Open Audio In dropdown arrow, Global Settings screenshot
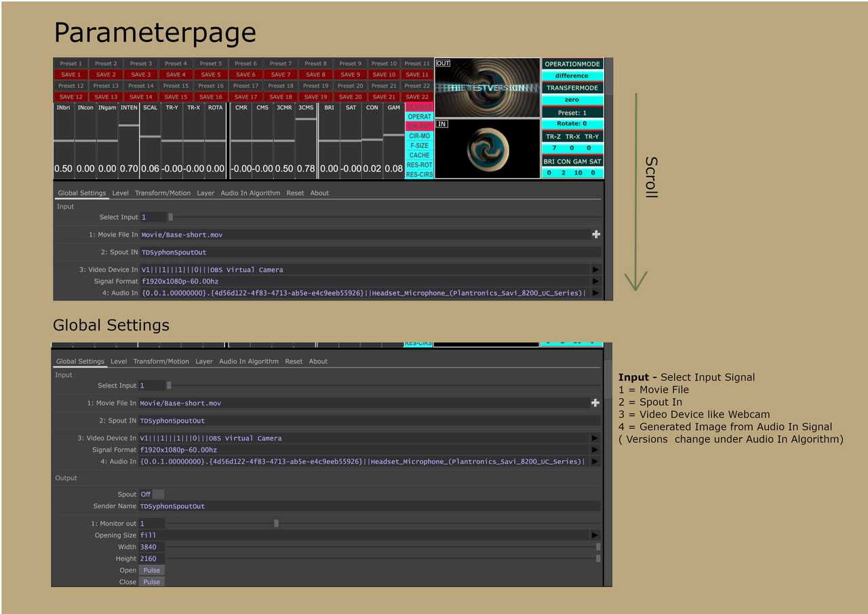Image resolution: width=868 pixels, height=614 pixels. (x=594, y=461)
